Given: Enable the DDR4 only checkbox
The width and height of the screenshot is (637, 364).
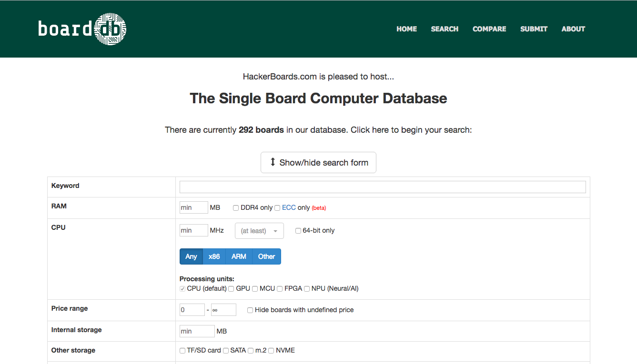Looking at the screenshot, I should [235, 207].
